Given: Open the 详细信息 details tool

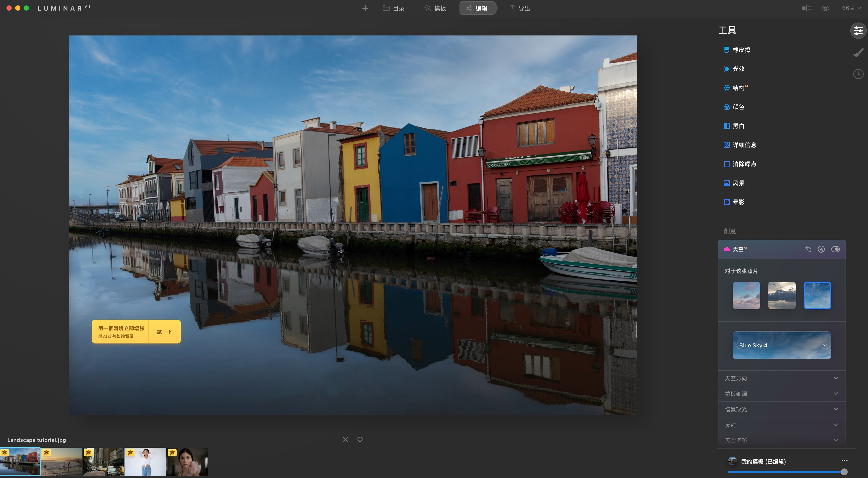Looking at the screenshot, I should 740,145.
